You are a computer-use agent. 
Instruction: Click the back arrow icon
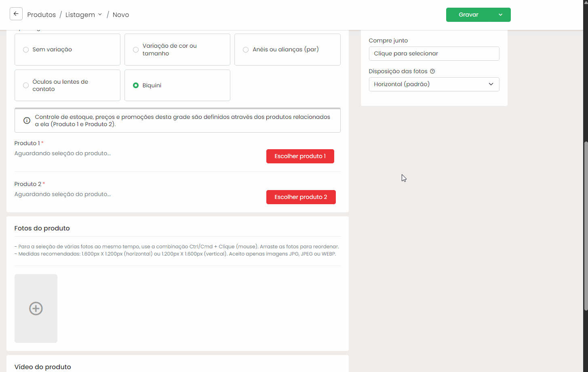click(16, 14)
